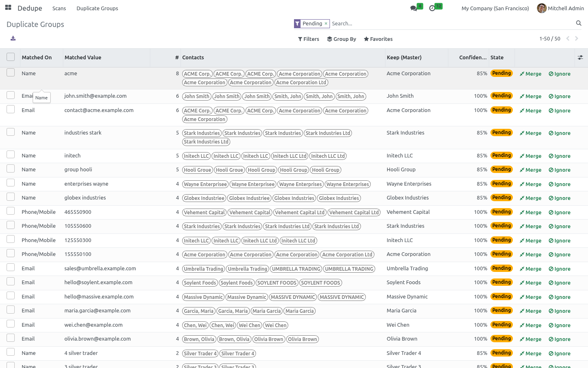Viewport: 588px width, 368px height.
Task: Click the Dedupe app title
Action: pos(30,8)
